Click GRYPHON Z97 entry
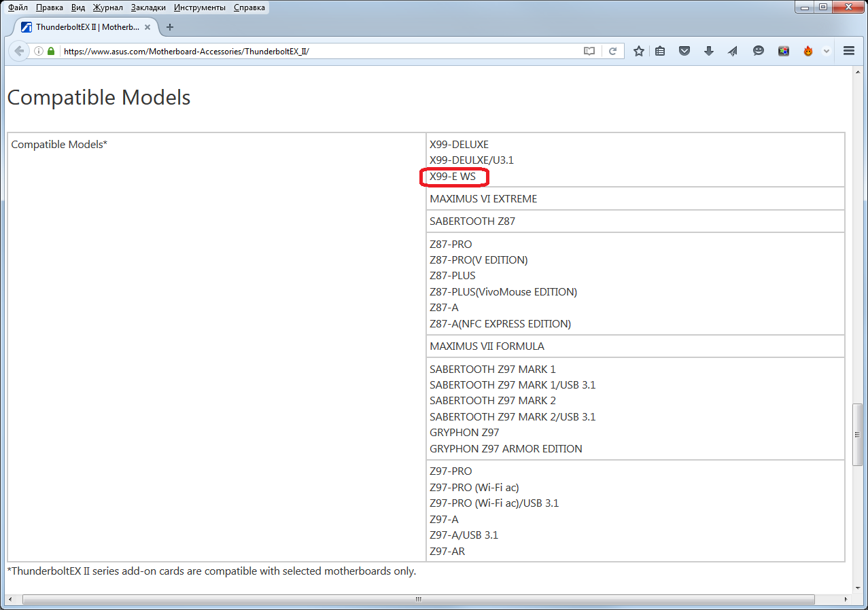868x610 pixels. (x=464, y=433)
